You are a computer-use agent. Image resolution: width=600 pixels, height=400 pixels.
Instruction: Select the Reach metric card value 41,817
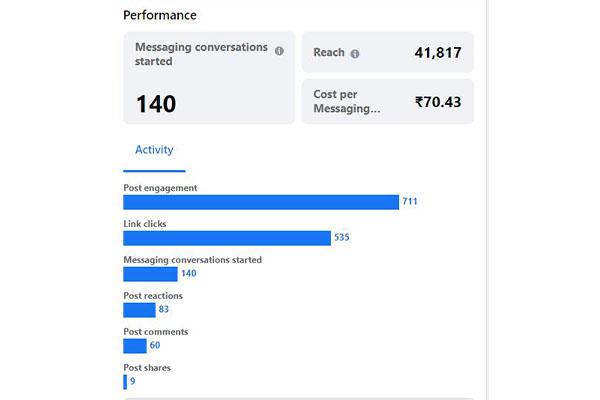[437, 53]
